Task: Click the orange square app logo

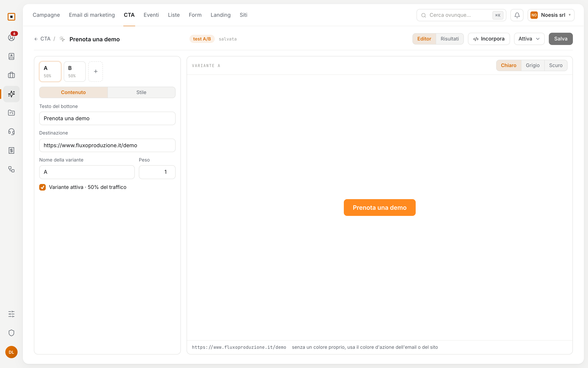Action: click(11, 17)
